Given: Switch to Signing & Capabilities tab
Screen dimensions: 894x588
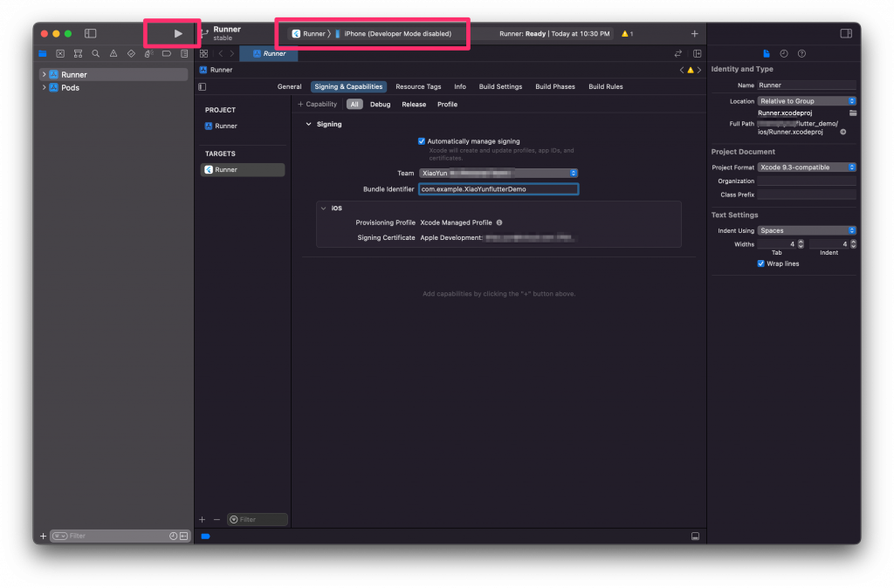Looking at the screenshot, I should tap(348, 86).
